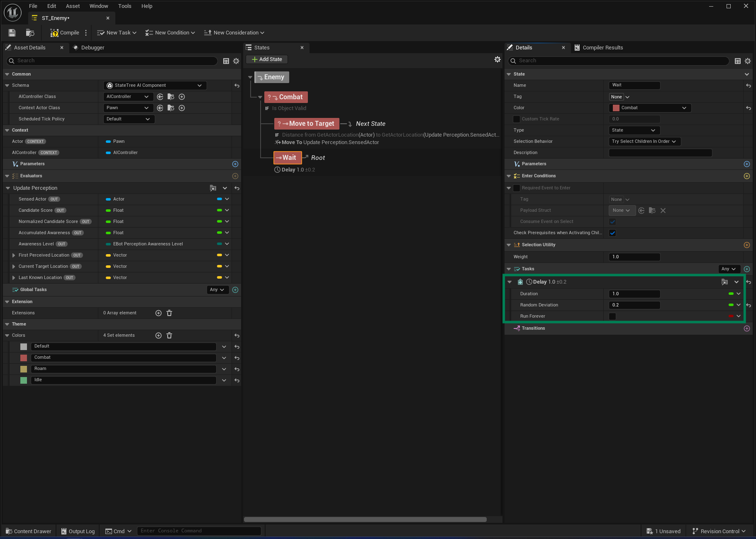Add a new evaluator with plus icon
The width and height of the screenshot is (756, 539).
(235, 176)
